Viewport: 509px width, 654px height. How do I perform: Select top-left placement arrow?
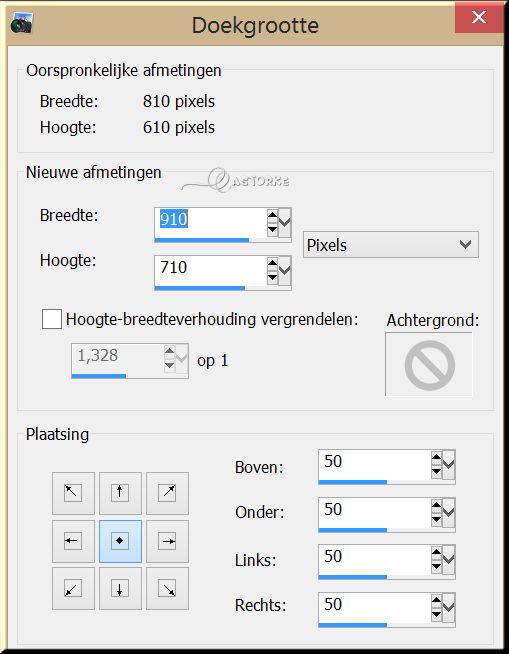[x=73, y=493]
